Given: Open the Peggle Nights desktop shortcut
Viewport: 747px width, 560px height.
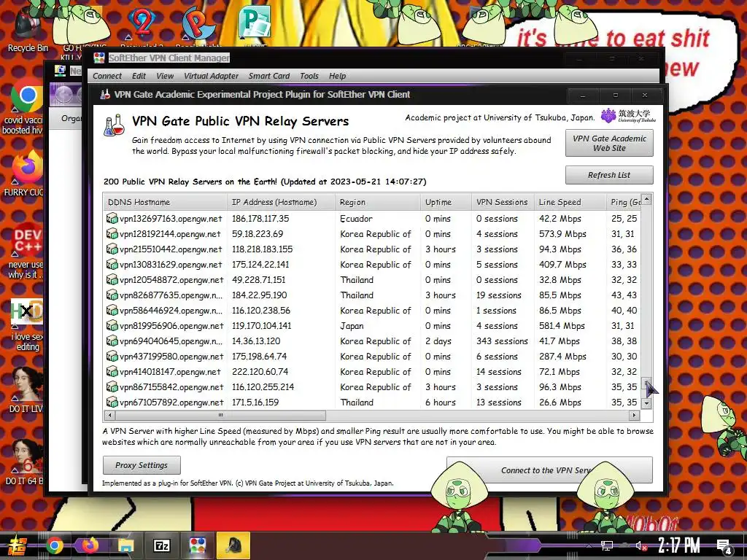Looking at the screenshot, I should coord(198,24).
